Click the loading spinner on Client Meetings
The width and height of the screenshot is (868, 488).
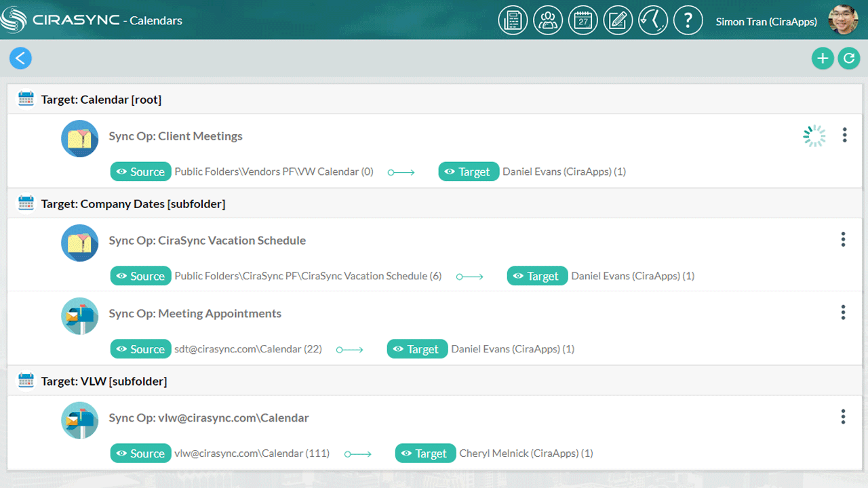point(814,136)
